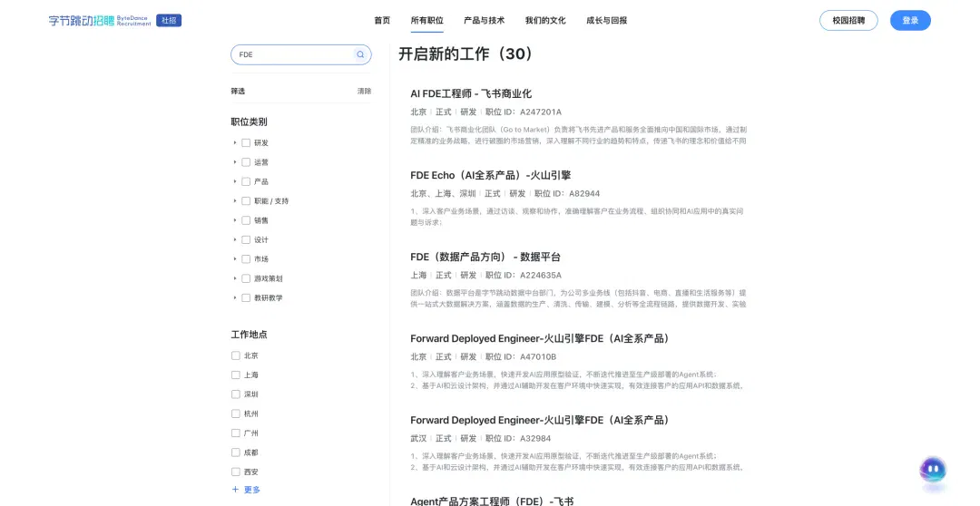The image size is (980, 506).
Task: Open the 所有职位 tab
Action: (x=426, y=21)
